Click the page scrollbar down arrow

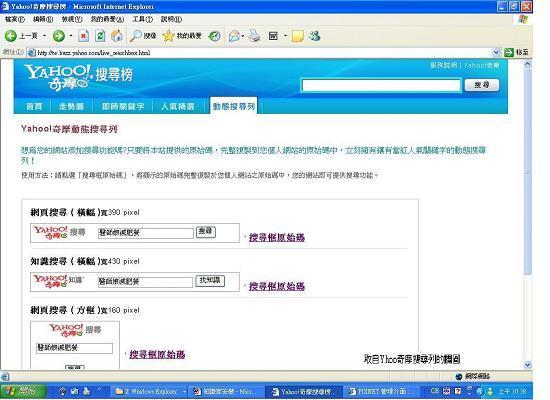click(527, 365)
